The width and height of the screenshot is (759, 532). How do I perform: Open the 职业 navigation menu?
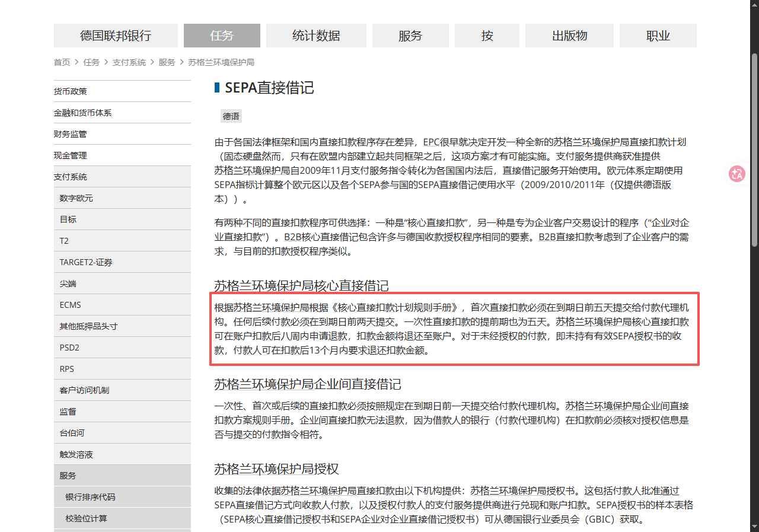tap(658, 36)
